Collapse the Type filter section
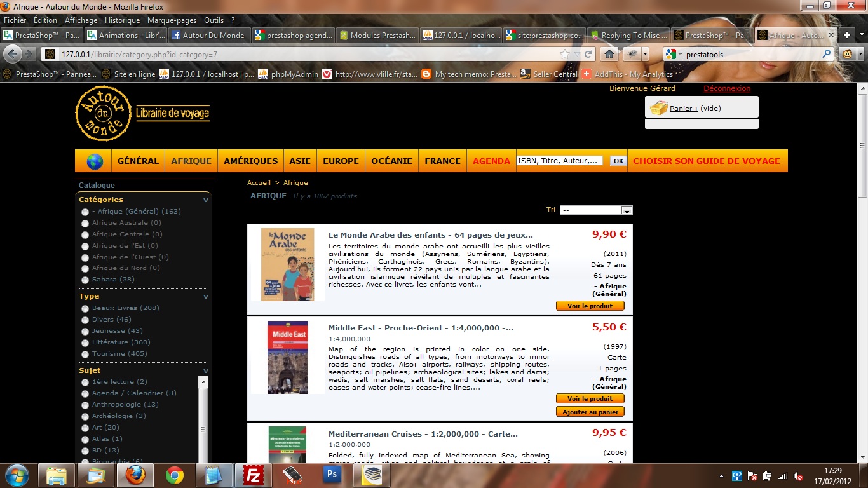868x488 pixels. pyautogui.click(x=205, y=296)
